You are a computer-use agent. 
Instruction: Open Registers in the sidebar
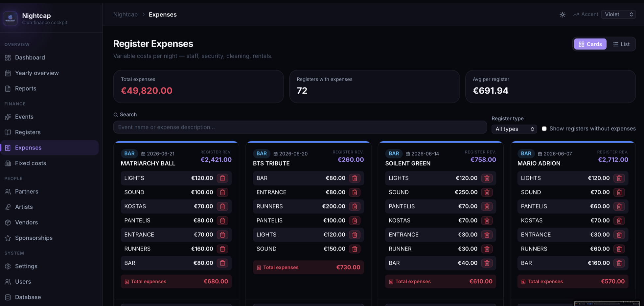(x=49, y=132)
